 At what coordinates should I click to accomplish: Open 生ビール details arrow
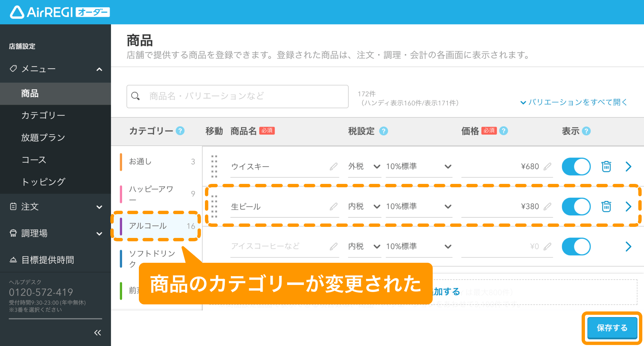click(629, 206)
